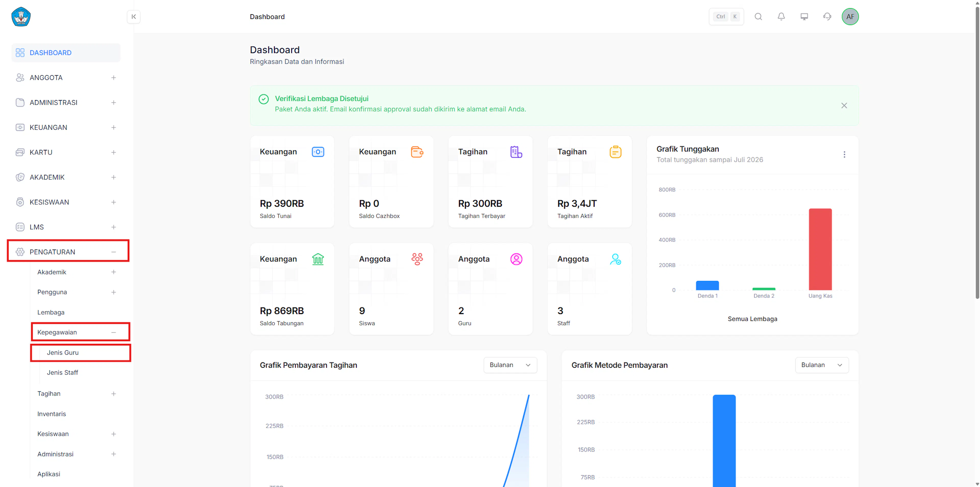
Task: Click the Tagihan Terbayar bill icon
Action: (516, 152)
